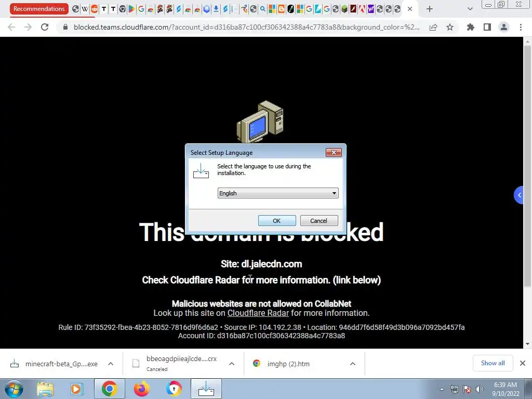Click the retro computer image

pos(260,122)
